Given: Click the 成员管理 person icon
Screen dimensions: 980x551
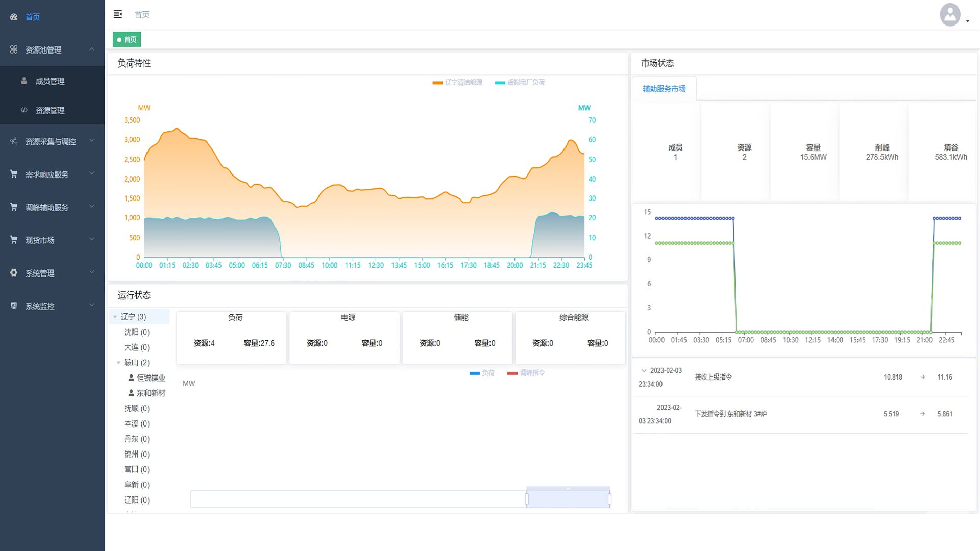Looking at the screenshot, I should 24,81.
